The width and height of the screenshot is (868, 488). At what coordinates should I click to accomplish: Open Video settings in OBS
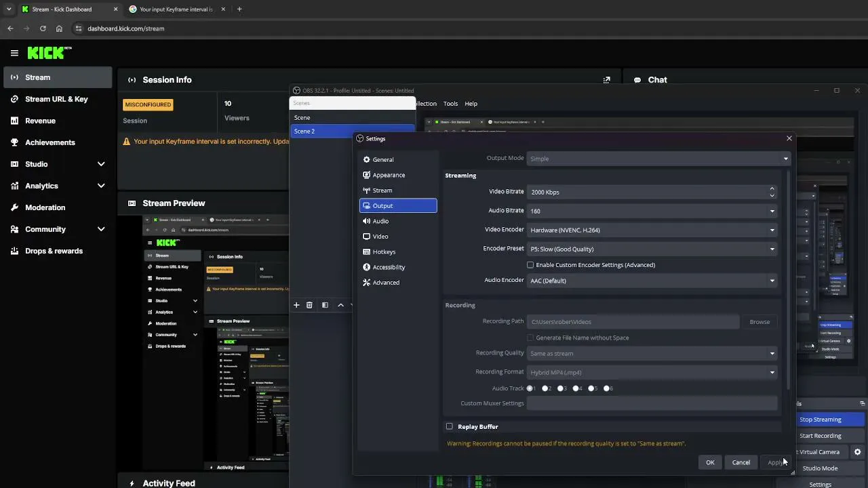point(398,237)
